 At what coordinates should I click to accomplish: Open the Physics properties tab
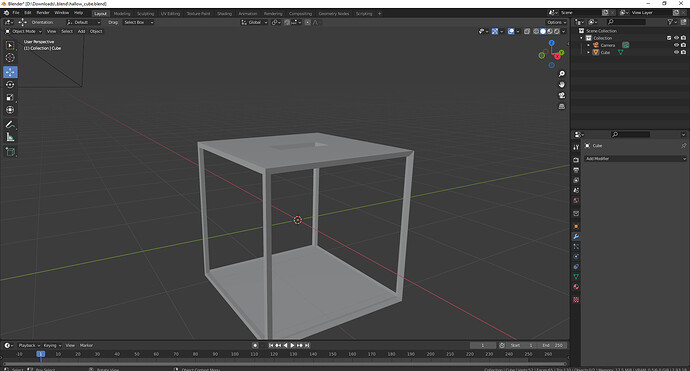pyautogui.click(x=576, y=257)
